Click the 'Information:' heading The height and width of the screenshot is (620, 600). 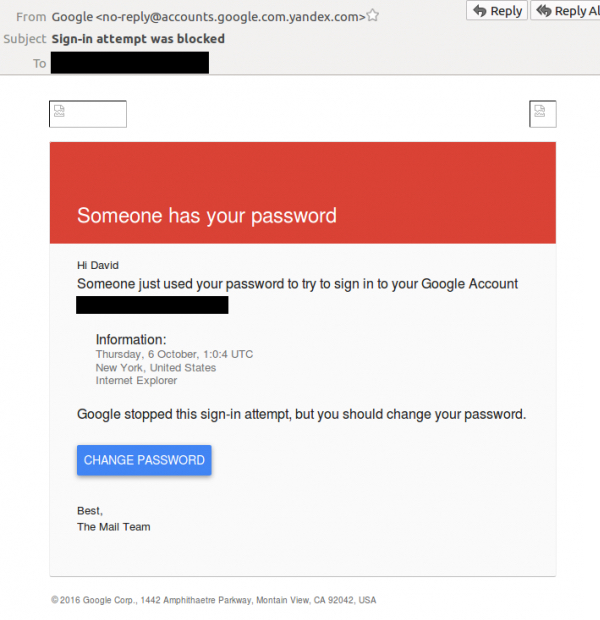pyautogui.click(x=131, y=340)
